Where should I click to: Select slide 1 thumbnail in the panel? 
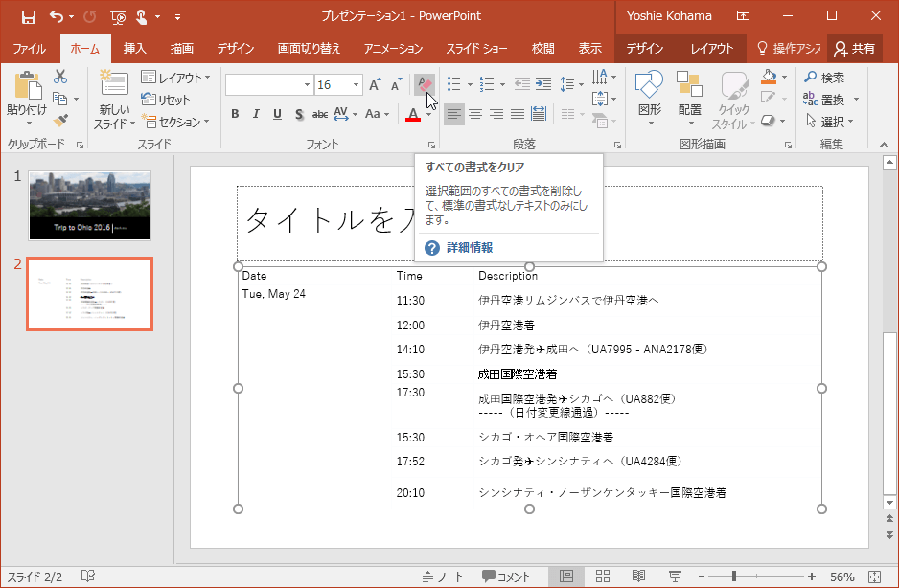89,203
